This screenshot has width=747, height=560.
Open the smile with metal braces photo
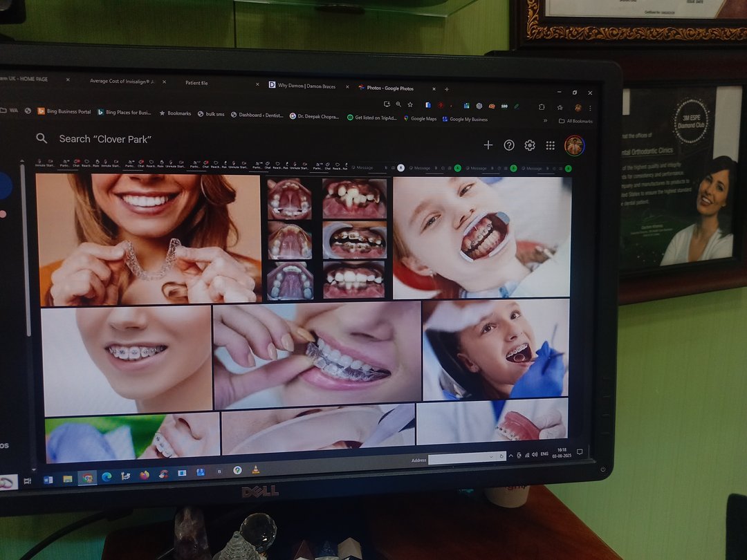(x=127, y=360)
